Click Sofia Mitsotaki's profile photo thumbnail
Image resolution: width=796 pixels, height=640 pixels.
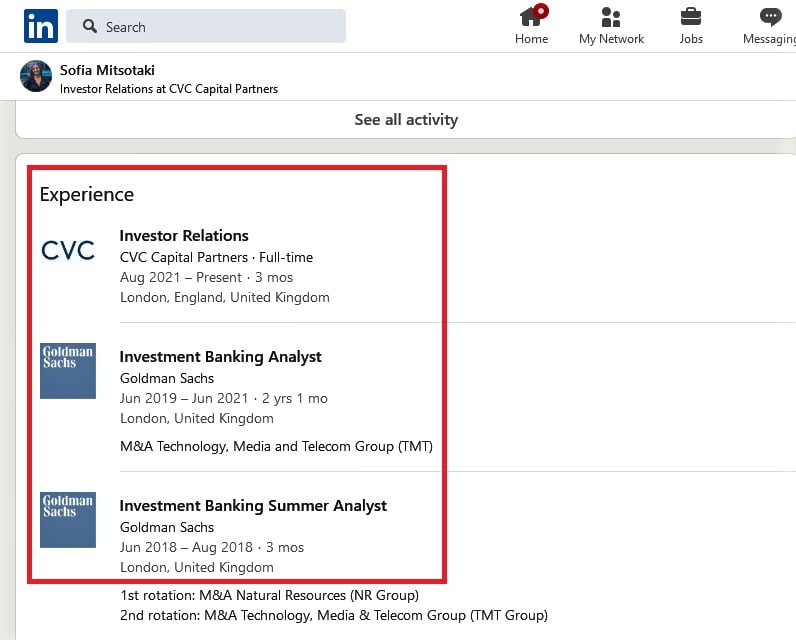point(36,76)
